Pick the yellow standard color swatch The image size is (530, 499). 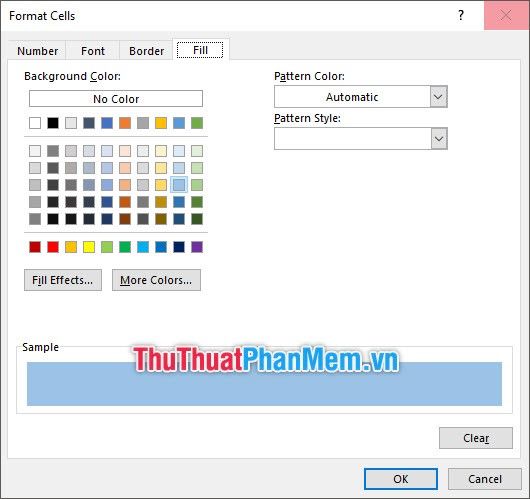[89, 247]
